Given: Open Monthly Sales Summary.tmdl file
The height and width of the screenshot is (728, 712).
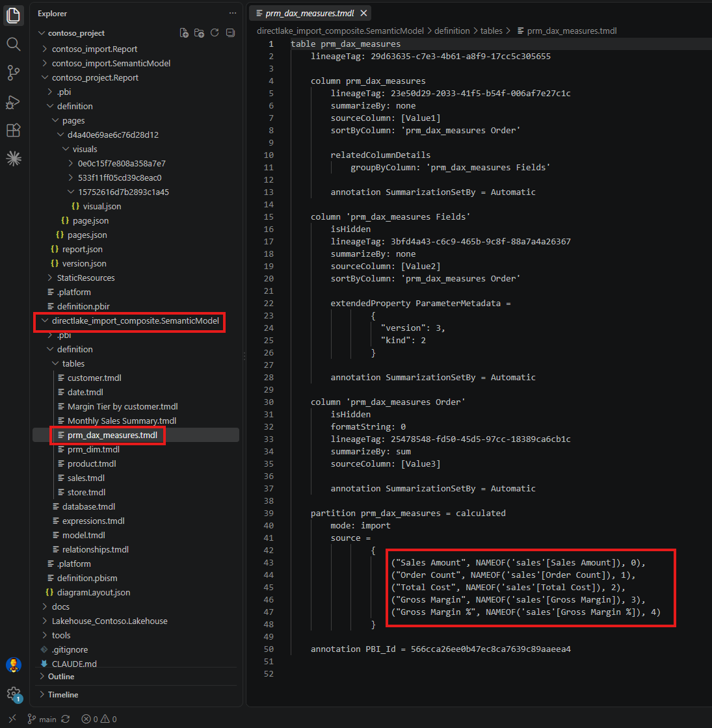Looking at the screenshot, I should (122, 421).
